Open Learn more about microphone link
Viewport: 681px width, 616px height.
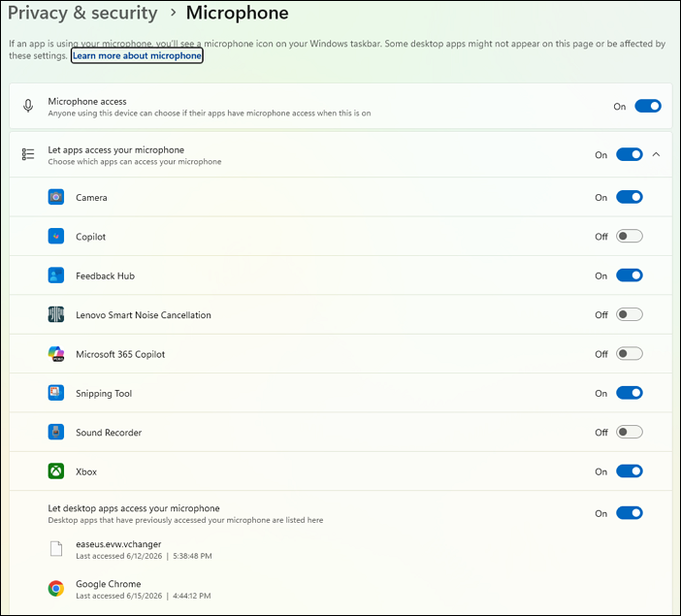[x=137, y=55]
